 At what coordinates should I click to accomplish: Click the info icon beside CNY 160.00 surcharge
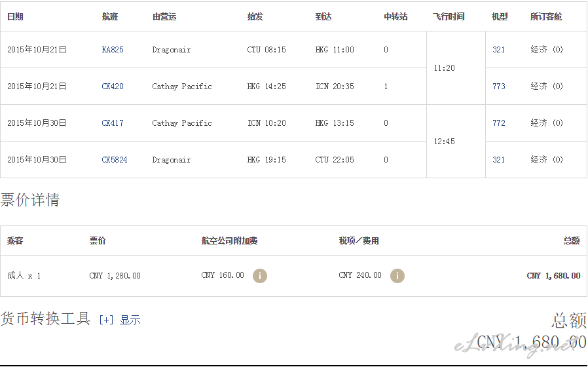[260, 276]
